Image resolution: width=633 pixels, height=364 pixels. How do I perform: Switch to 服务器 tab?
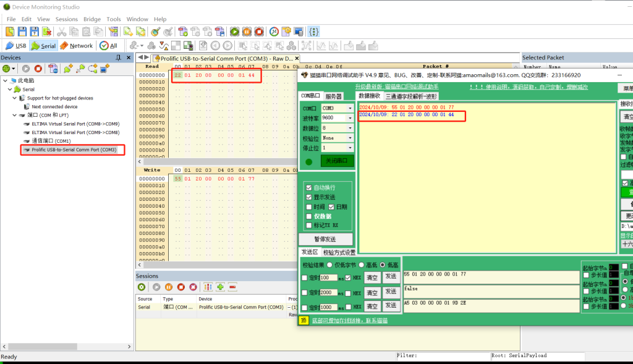click(x=333, y=96)
